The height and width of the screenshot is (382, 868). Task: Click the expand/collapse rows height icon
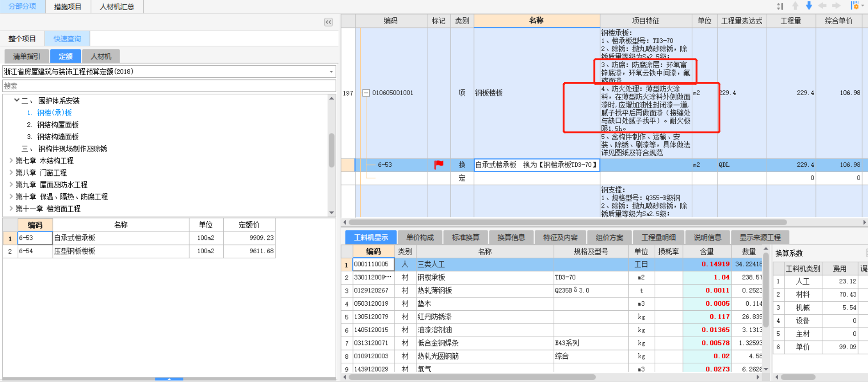(x=780, y=6)
